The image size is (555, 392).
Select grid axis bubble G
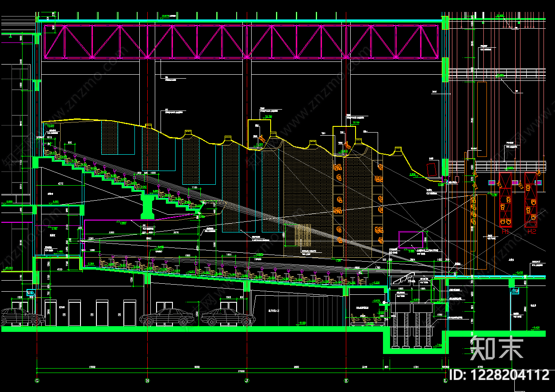[x=37, y=380]
